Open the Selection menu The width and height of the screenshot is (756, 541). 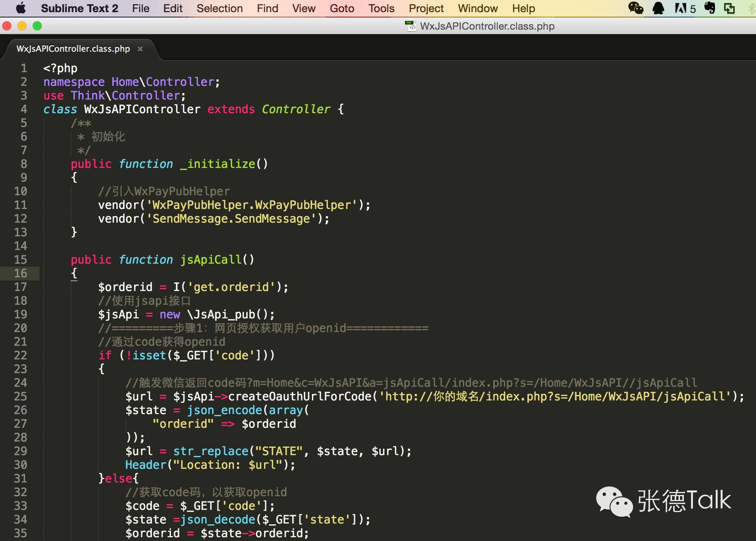point(219,8)
